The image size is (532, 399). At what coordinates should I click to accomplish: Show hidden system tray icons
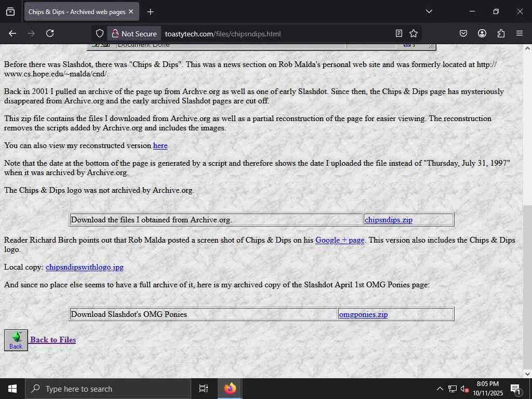pyautogui.click(x=440, y=389)
